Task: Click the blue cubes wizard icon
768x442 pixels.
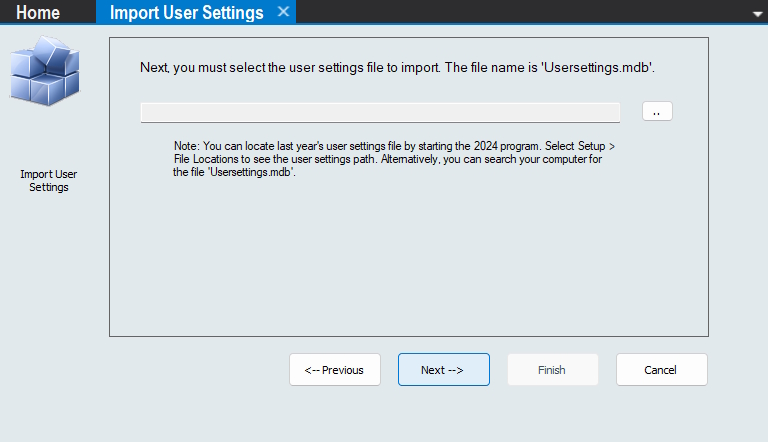Action: [45, 70]
